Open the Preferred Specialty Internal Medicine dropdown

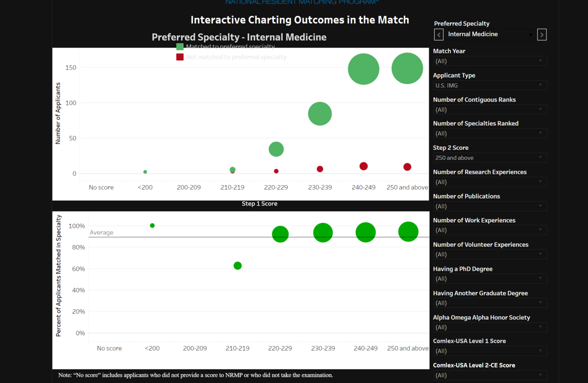click(x=490, y=34)
